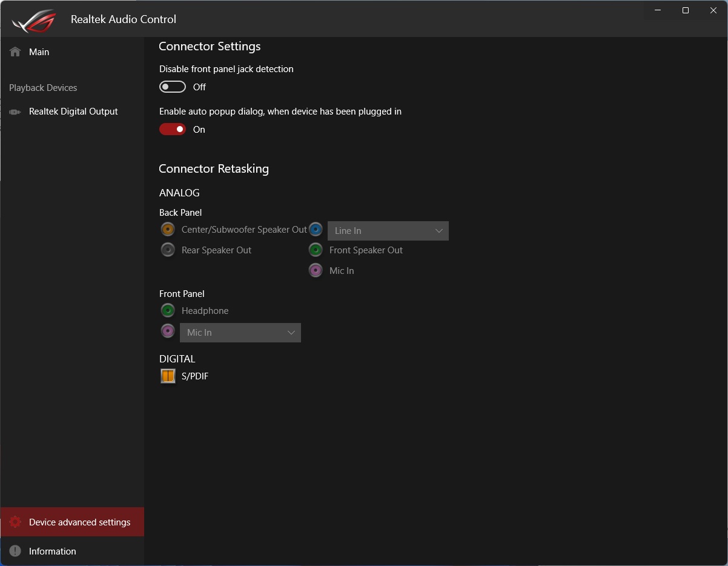Click the black Rear Speaker Out jack
The width and height of the screenshot is (728, 566).
(x=168, y=250)
